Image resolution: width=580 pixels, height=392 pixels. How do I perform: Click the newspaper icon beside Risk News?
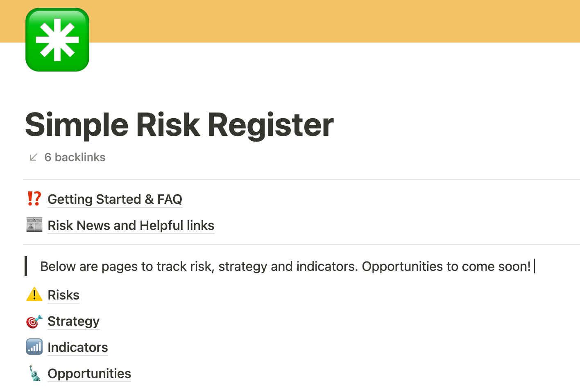34,225
